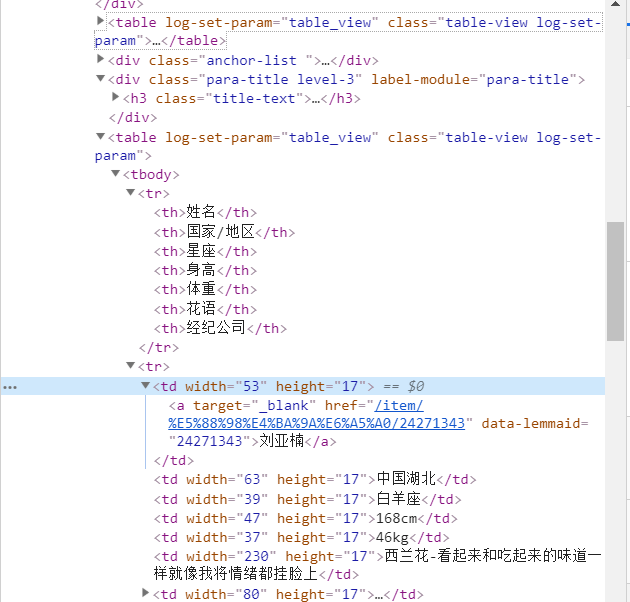
Task: Select the td containing 168cm
Action: 306,518
